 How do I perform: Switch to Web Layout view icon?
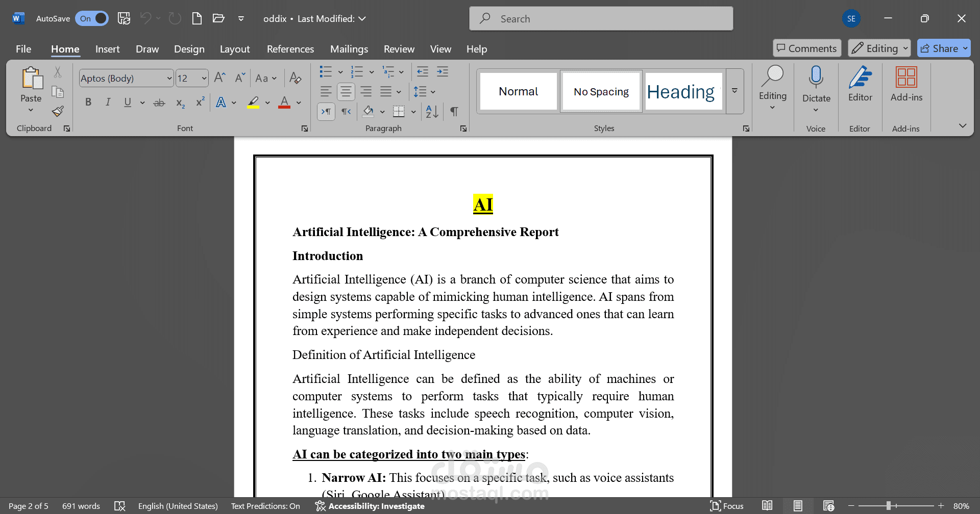click(x=829, y=506)
